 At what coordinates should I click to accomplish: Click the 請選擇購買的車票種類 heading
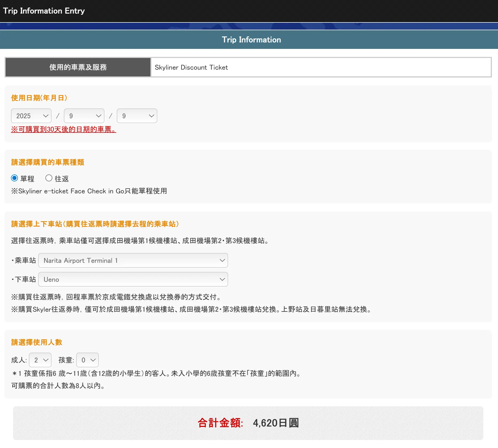point(48,162)
